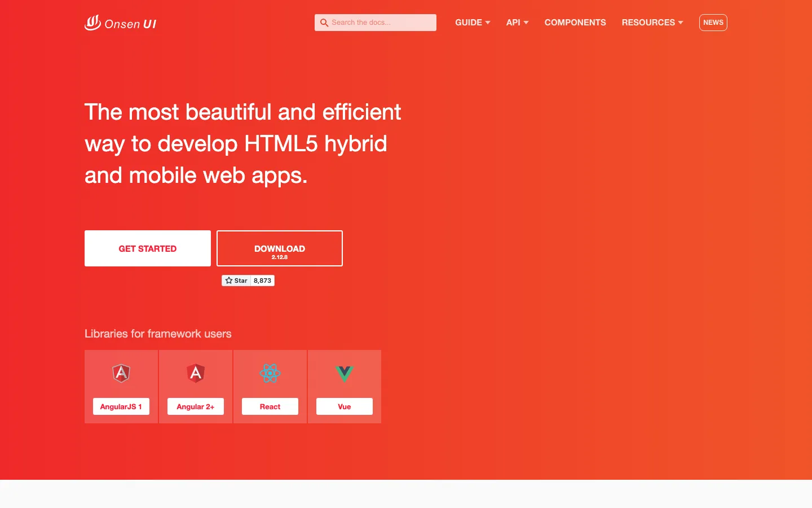This screenshot has height=508, width=812.
Task: Click the headline 'The most beautiful and efficient'
Action: 243,112
